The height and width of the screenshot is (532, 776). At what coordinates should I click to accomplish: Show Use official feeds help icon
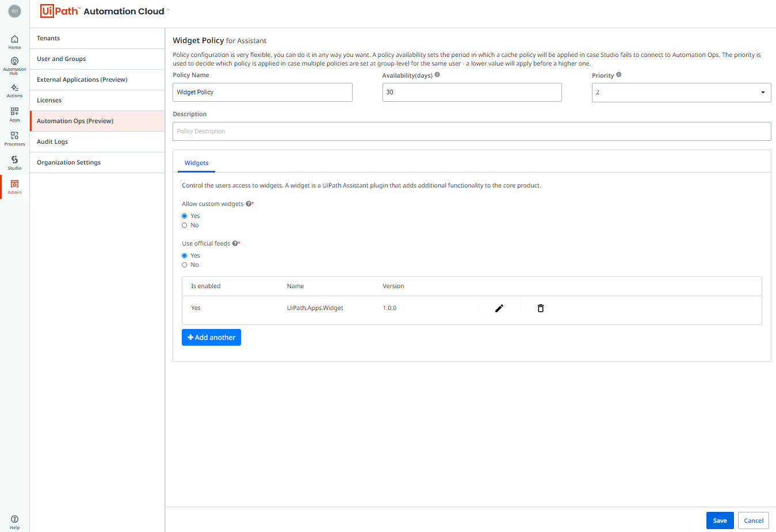[x=235, y=243]
